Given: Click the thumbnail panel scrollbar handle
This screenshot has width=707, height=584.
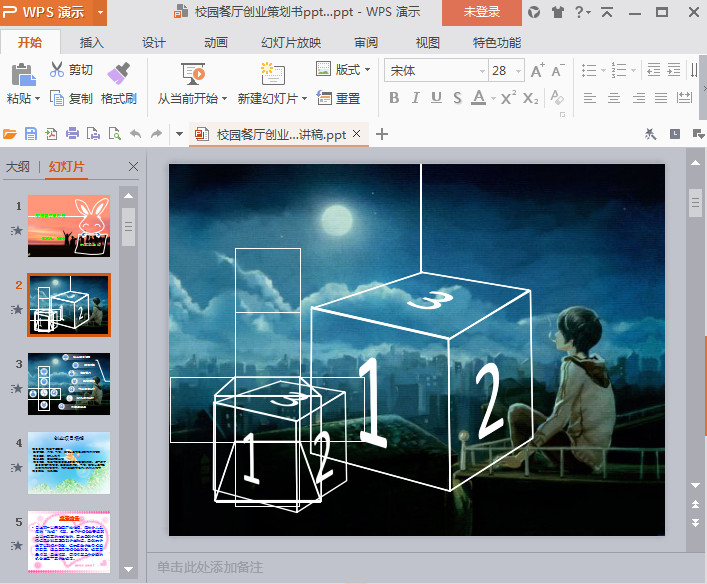Looking at the screenshot, I should click(129, 227).
